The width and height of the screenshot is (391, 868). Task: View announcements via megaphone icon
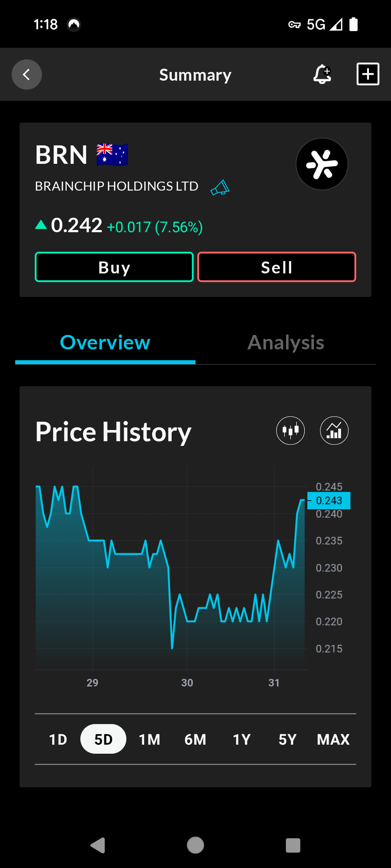coord(220,187)
